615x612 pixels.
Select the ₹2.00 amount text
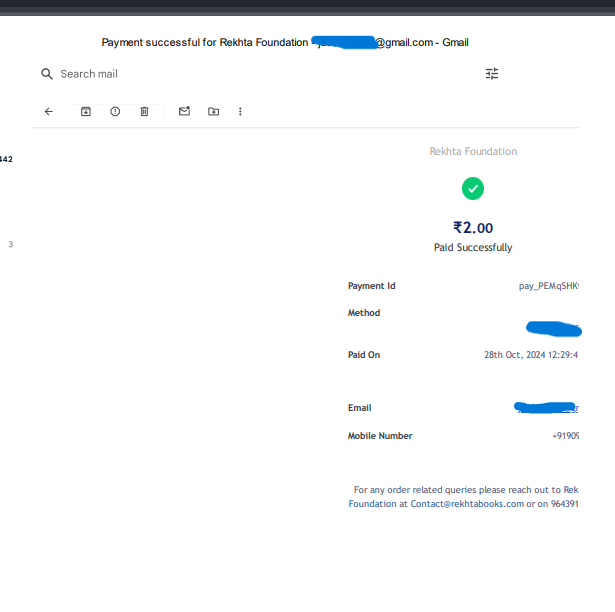pos(473,228)
